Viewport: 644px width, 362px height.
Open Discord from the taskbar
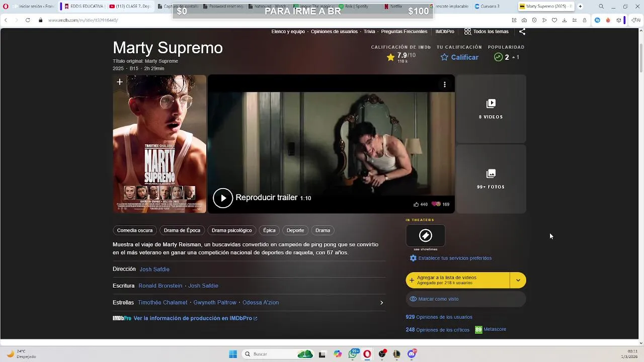pyautogui.click(x=412, y=354)
